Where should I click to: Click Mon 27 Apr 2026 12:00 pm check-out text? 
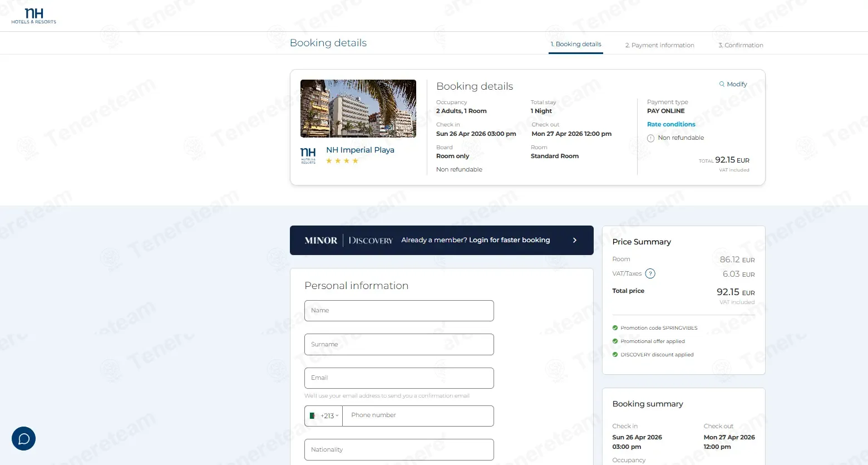571,134
